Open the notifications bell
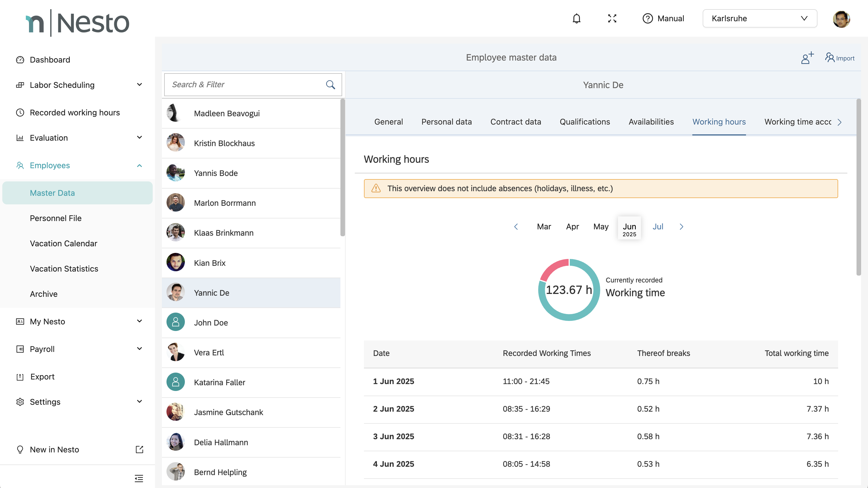 [x=577, y=19]
